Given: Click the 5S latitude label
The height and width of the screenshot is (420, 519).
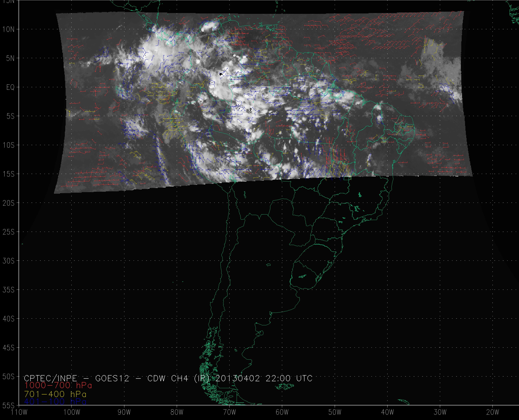Looking at the screenshot, I should tap(10, 116).
